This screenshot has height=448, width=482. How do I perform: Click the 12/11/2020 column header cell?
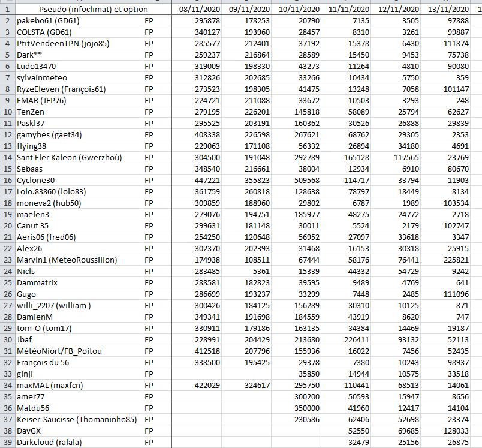pos(396,9)
